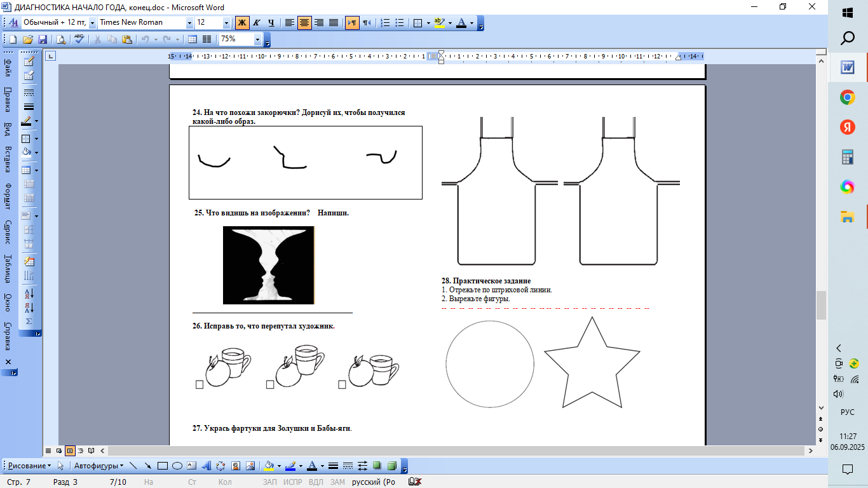Toggle underline formatting button
The height and width of the screenshot is (488, 868).
(271, 23)
